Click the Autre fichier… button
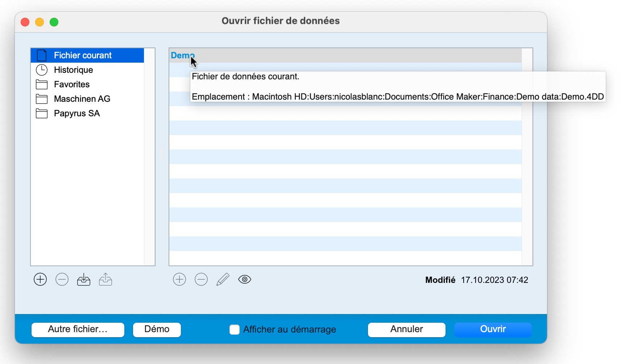The height and width of the screenshot is (364, 625). click(78, 330)
